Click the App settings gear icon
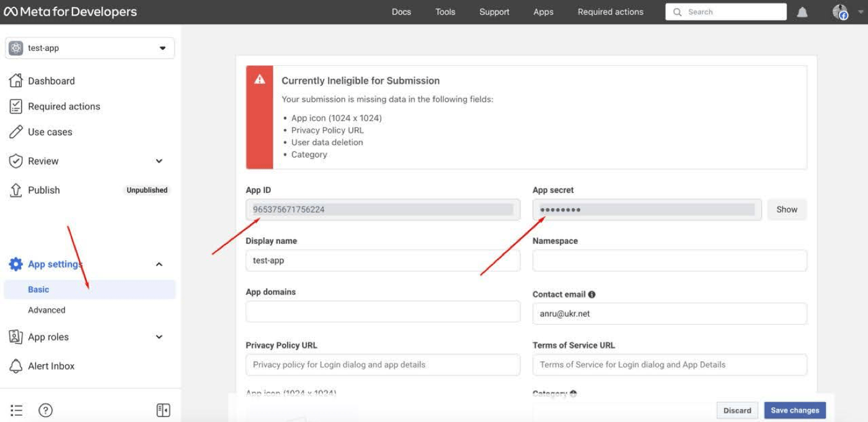868x422 pixels. (x=16, y=264)
